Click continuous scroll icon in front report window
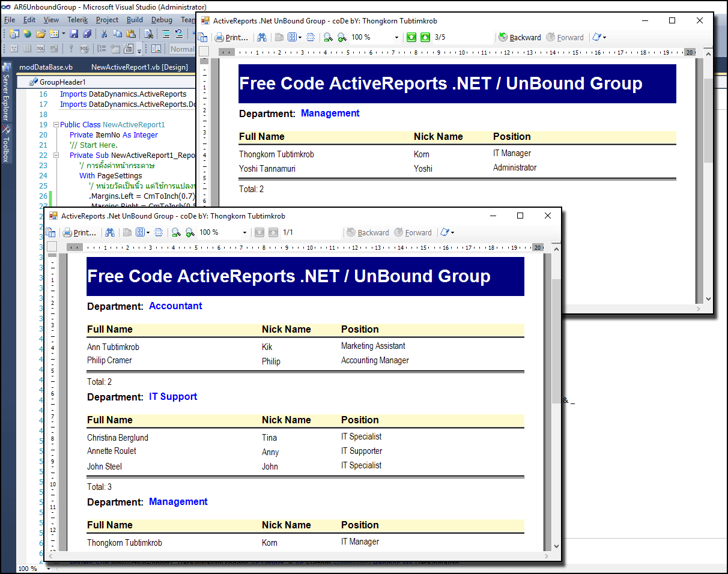 tap(159, 232)
